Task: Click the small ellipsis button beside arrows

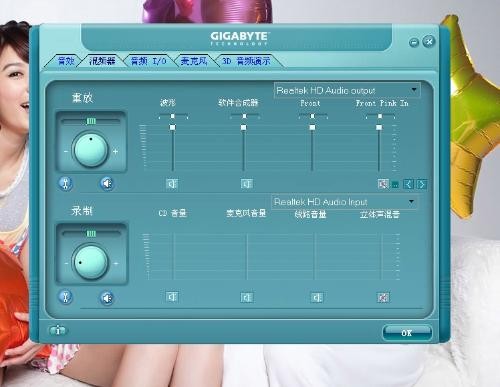Action: click(x=395, y=184)
